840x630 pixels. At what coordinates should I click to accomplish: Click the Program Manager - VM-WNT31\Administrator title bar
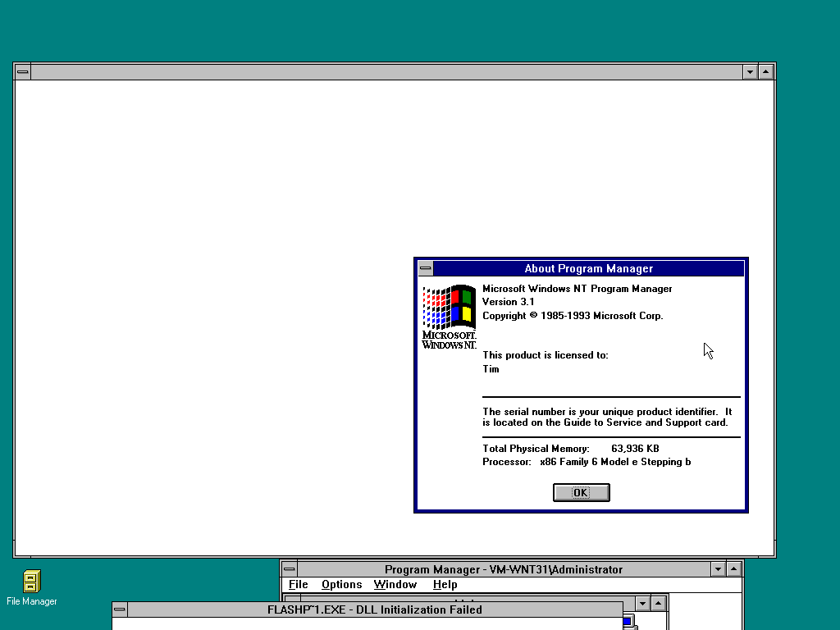[504, 569]
